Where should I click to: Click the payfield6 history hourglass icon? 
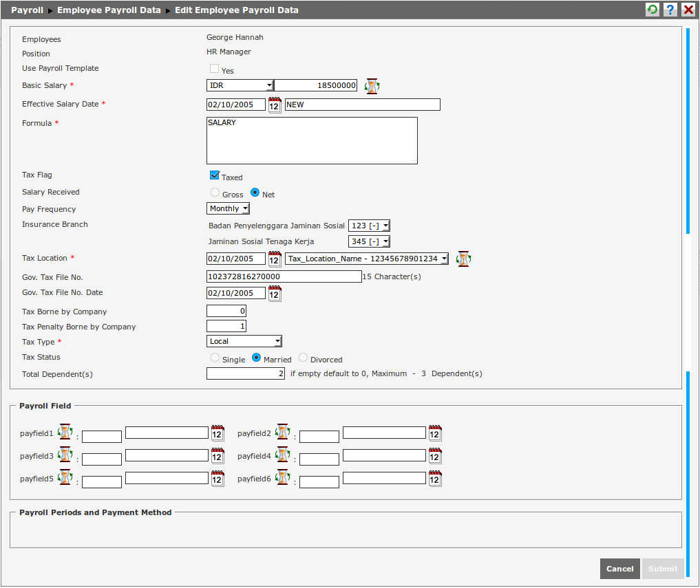pyautogui.click(x=283, y=477)
